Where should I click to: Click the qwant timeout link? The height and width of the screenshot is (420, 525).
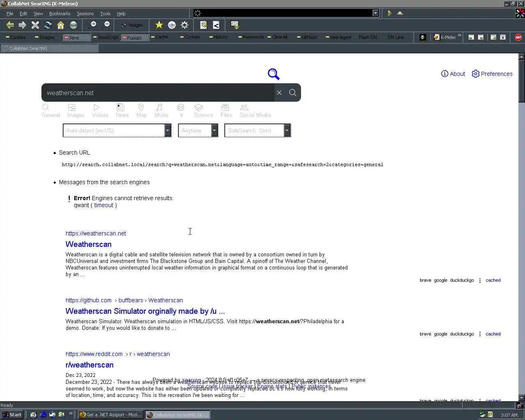point(103,205)
